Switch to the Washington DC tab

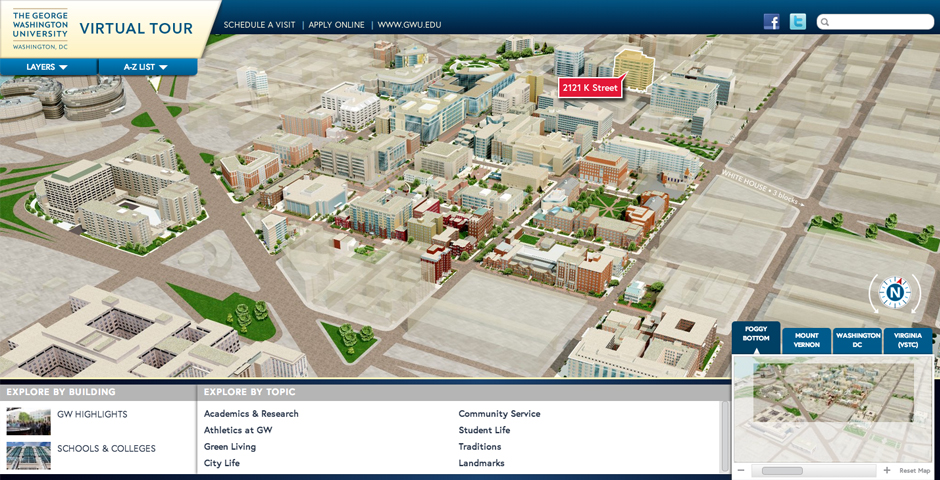(857, 340)
